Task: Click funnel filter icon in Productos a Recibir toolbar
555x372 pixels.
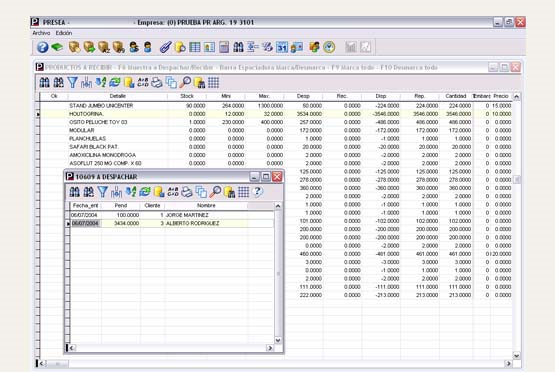Action: (73, 82)
